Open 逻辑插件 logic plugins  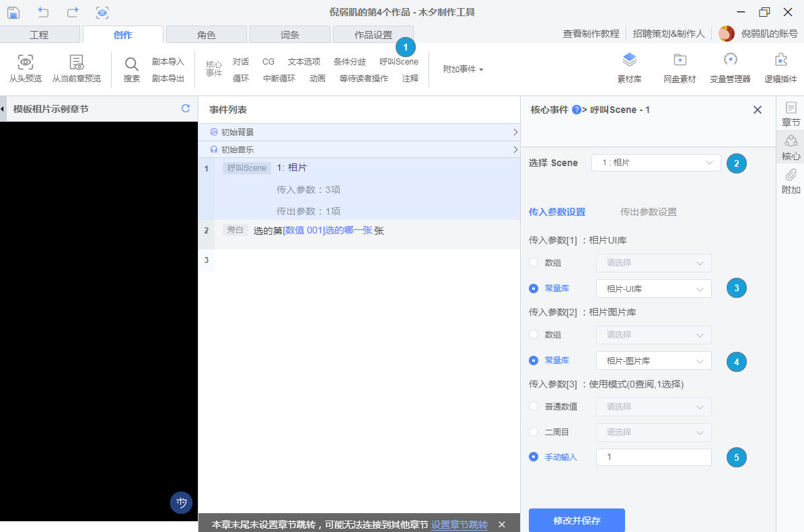(780, 68)
